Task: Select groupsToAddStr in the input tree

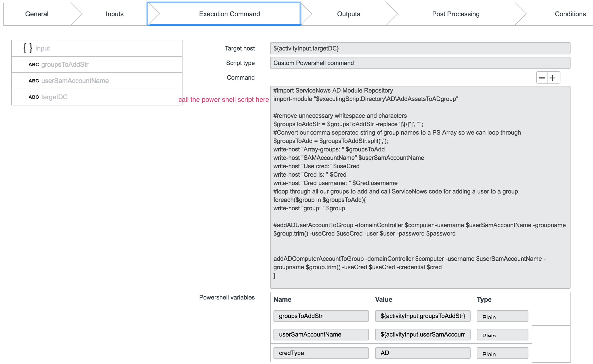Action: click(97, 64)
